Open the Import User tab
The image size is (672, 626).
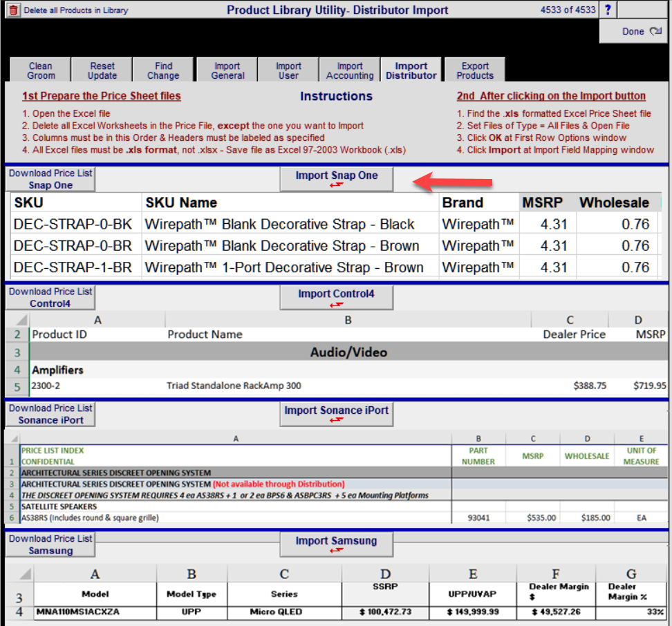(288, 70)
